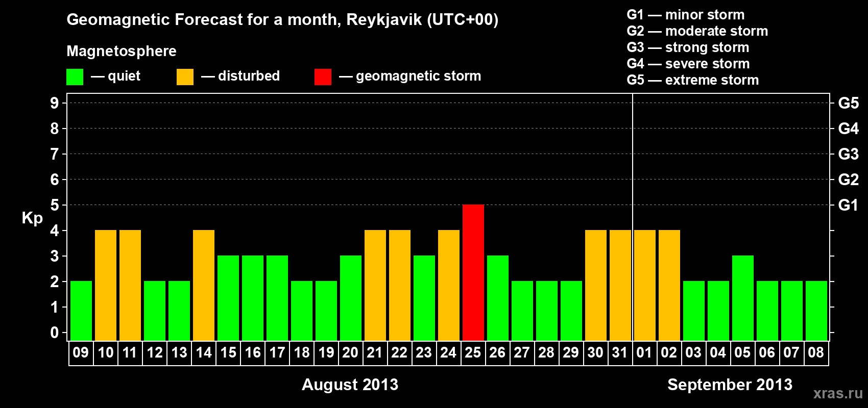The image size is (868, 408).
Task: Click date label 06 on the axis
Action: click(x=767, y=353)
